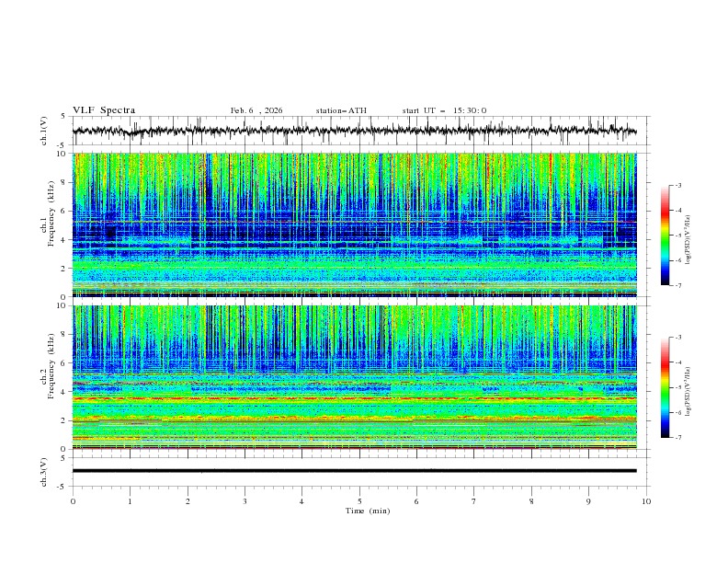
Task: Click time-axis tick label '0'
Action: click(73, 501)
